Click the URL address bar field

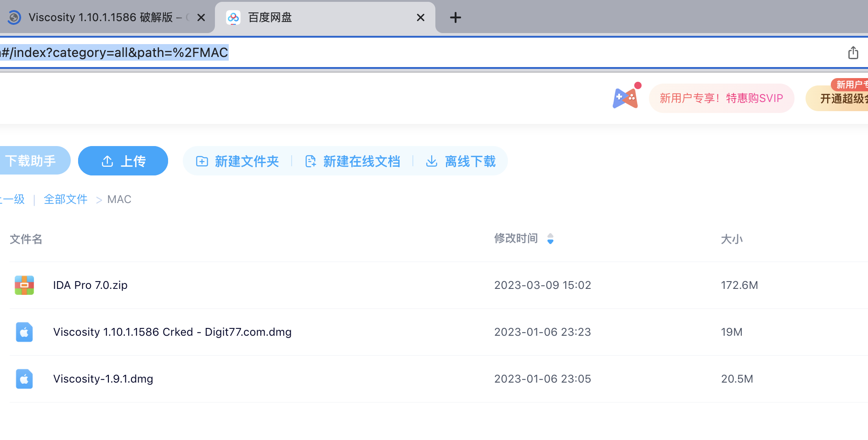413,53
